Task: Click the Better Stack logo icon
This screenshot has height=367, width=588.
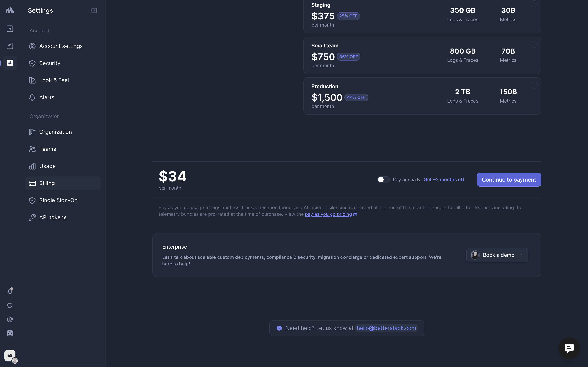Action: (x=10, y=10)
